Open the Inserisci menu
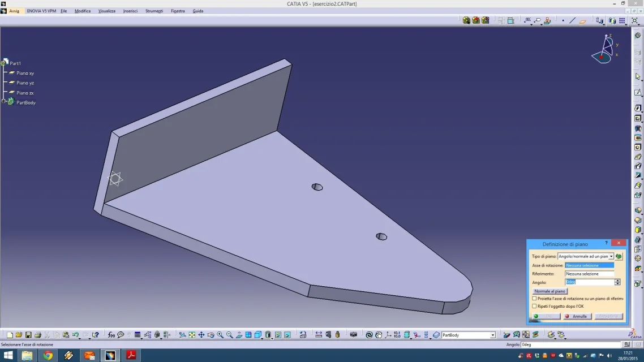644x362 pixels. point(130,11)
